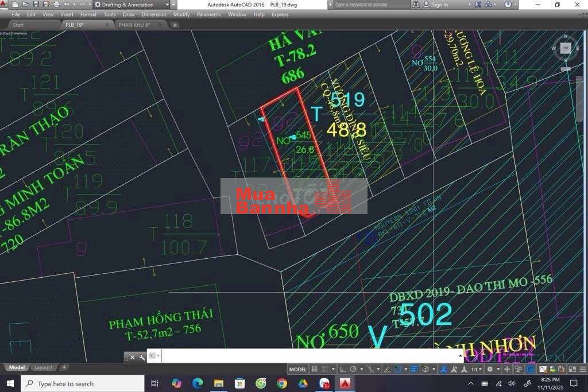Open the Help question mark icon
This screenshot has width=588, height=392.
[x=508, y=5]
